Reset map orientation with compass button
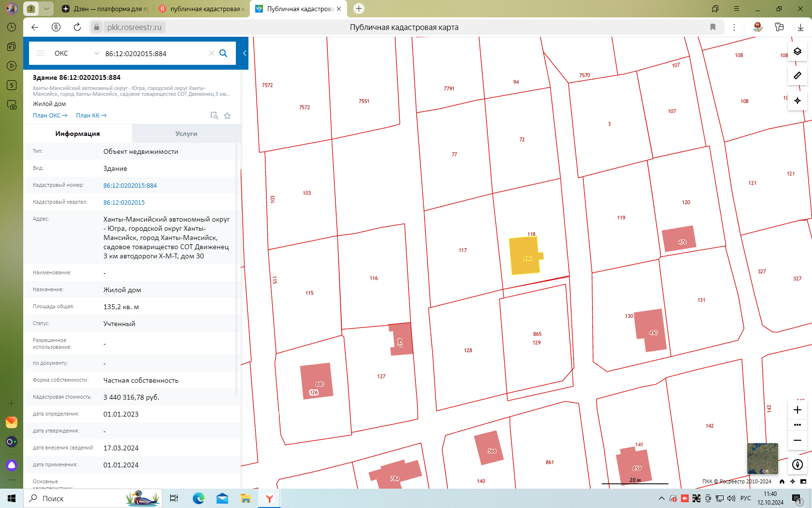This screenshot has width=812, height=508. [x=797, y=465]
